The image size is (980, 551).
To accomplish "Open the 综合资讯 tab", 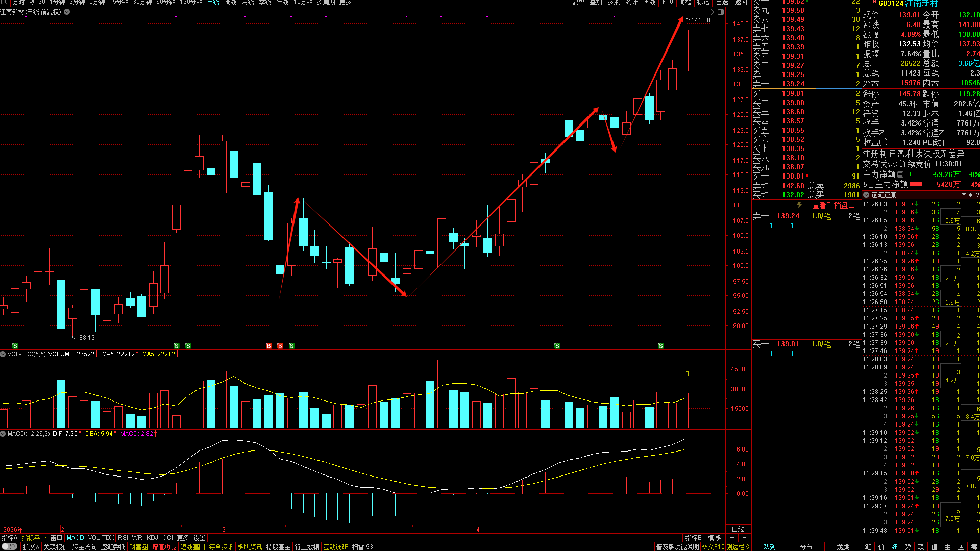I will click(x=221, y=547).
